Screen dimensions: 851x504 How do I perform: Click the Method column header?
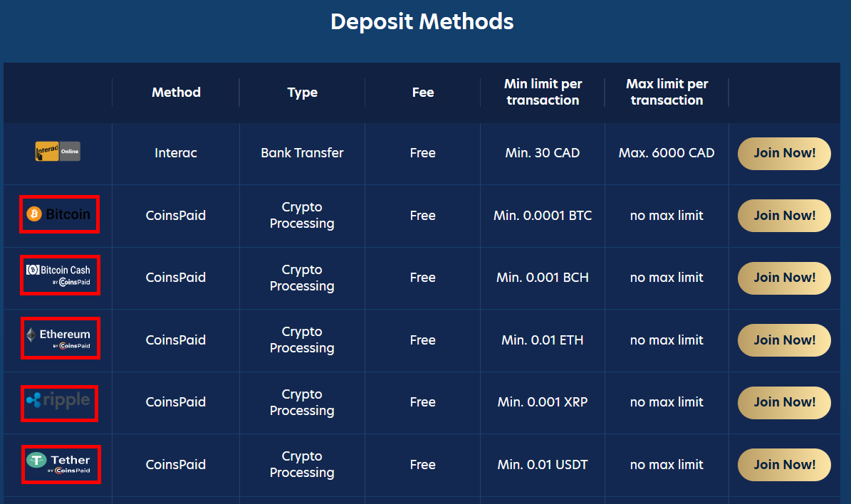coord(176,93)
